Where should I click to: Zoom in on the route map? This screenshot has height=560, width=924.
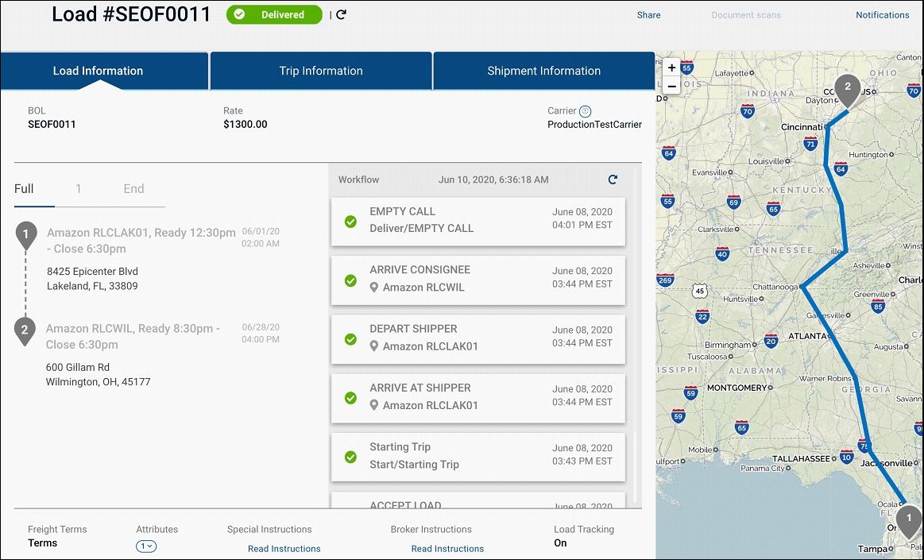[671, 69]
